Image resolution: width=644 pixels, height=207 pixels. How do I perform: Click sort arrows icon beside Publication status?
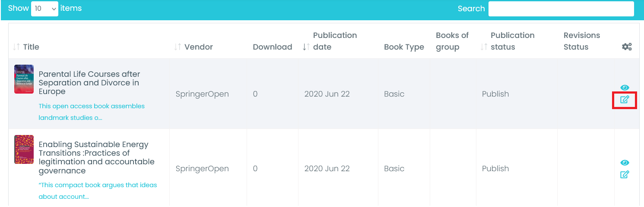(x=484, y=47)
